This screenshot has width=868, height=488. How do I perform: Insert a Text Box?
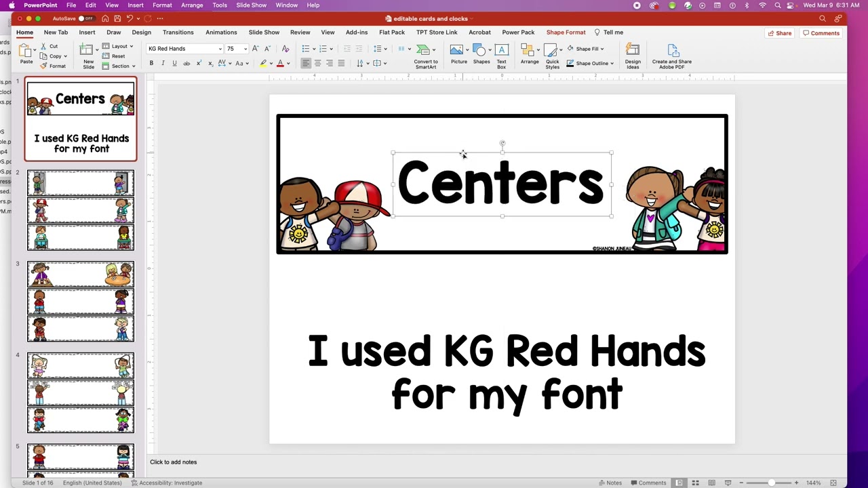(501, 56)
